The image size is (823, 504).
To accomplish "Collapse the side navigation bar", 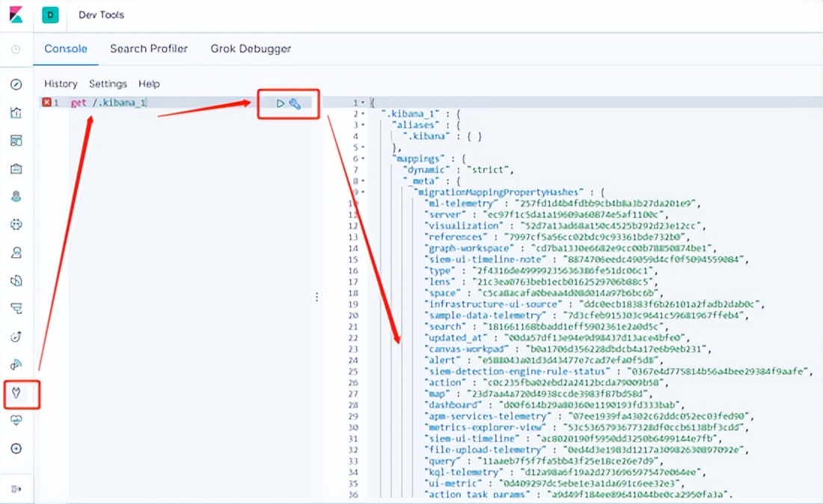I will [x=16, y=489].
